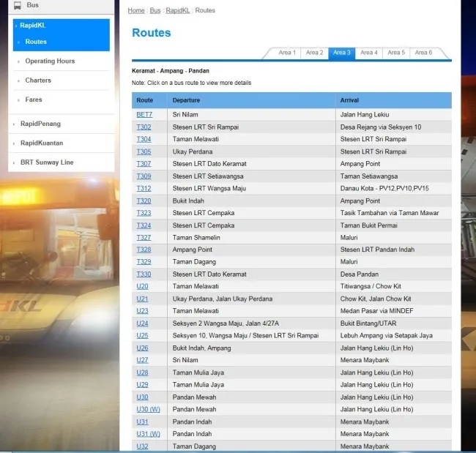Open route U32 details
The height and width of the screenshot is (453, 476).
pos(142,446)
